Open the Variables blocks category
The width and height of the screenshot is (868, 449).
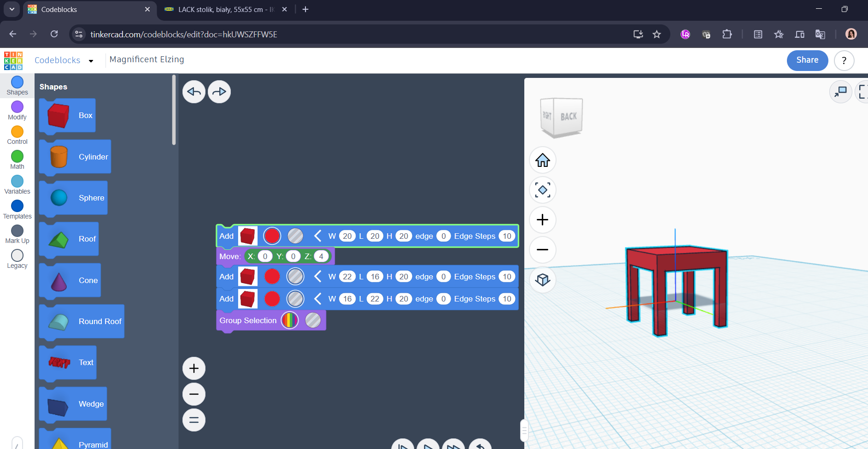[x=17, y=185]
